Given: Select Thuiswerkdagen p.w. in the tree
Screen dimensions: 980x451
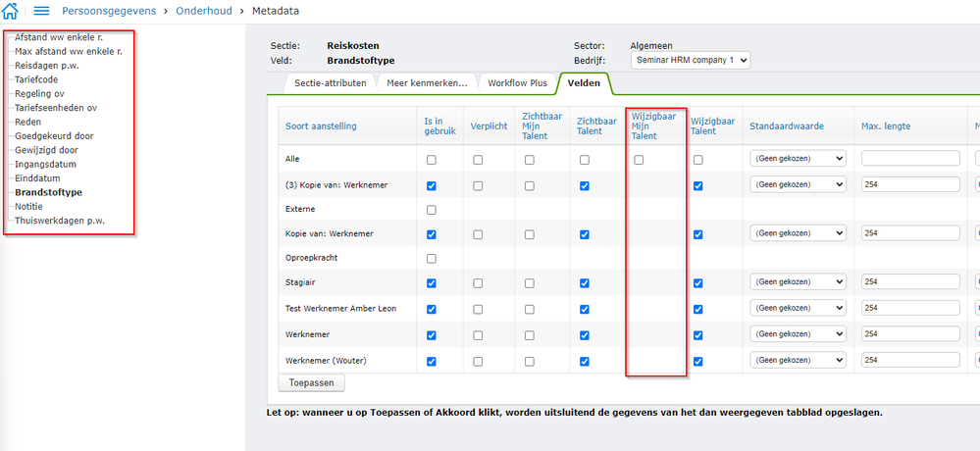Looking at the screenshot, I should click(60, 221).
